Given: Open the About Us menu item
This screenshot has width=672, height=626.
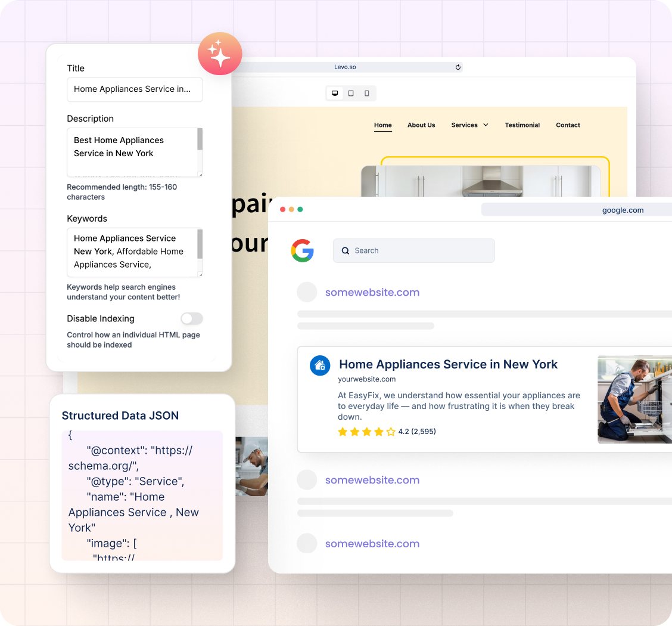Looking at the screenshot, I should tap(421, 125).
